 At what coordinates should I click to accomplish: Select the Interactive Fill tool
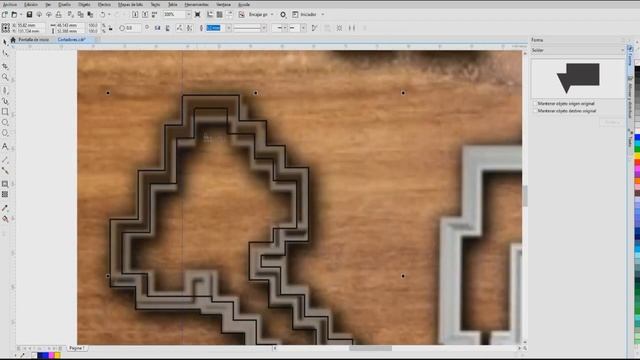point(5,219)
